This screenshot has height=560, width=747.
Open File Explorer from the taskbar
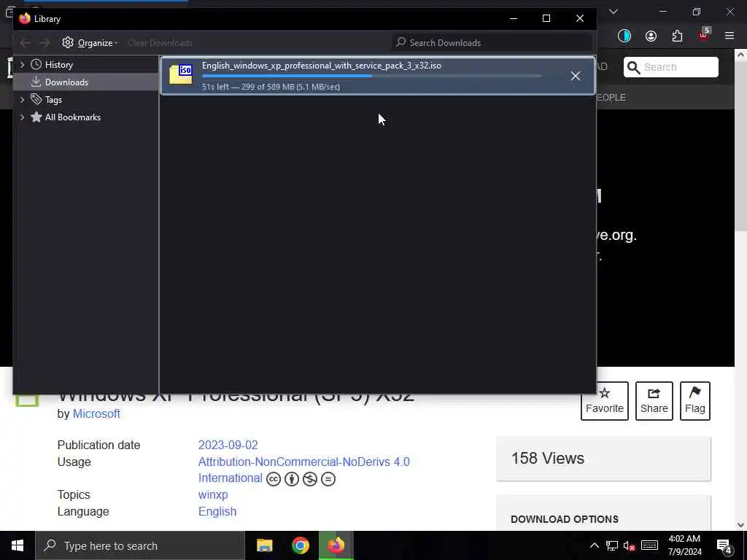tap(264, 545)
